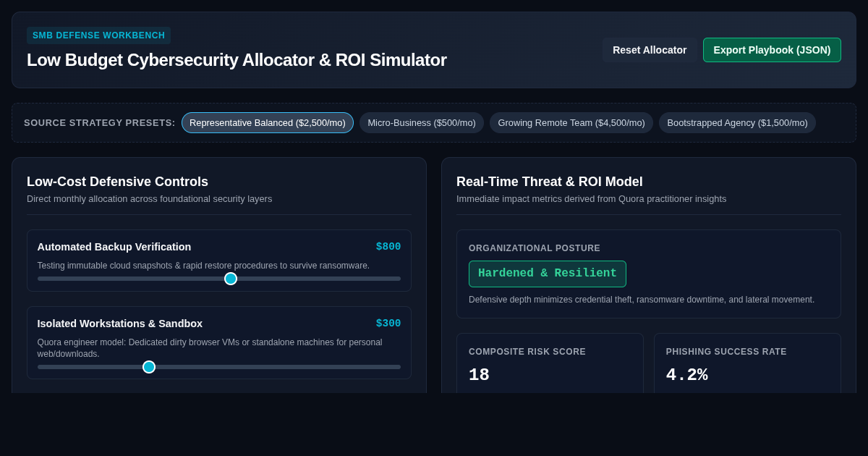This screenshot has width=868, height=456.
Task: Click the $300 isolated workstations value
Action: tap(388, 324)
